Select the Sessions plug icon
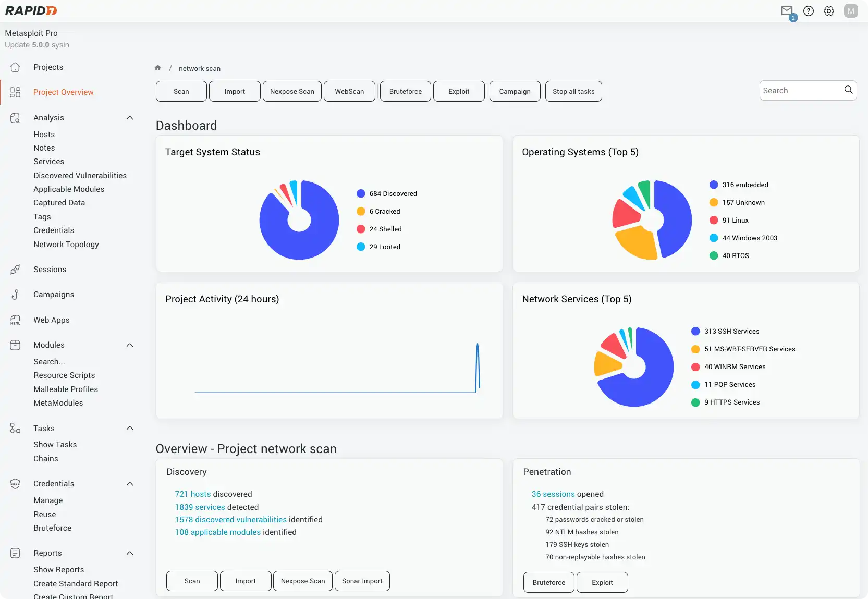868x599 pixels. point(15,269)
